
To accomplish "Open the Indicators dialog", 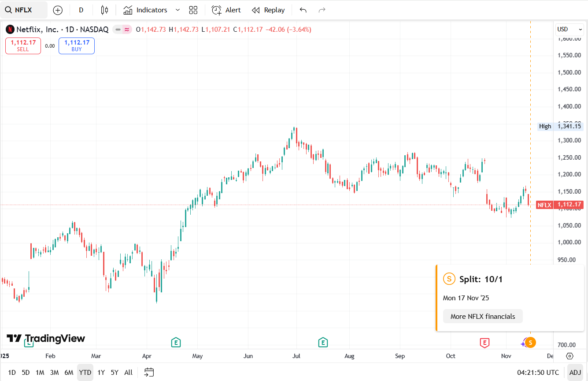I will point(145,10).
